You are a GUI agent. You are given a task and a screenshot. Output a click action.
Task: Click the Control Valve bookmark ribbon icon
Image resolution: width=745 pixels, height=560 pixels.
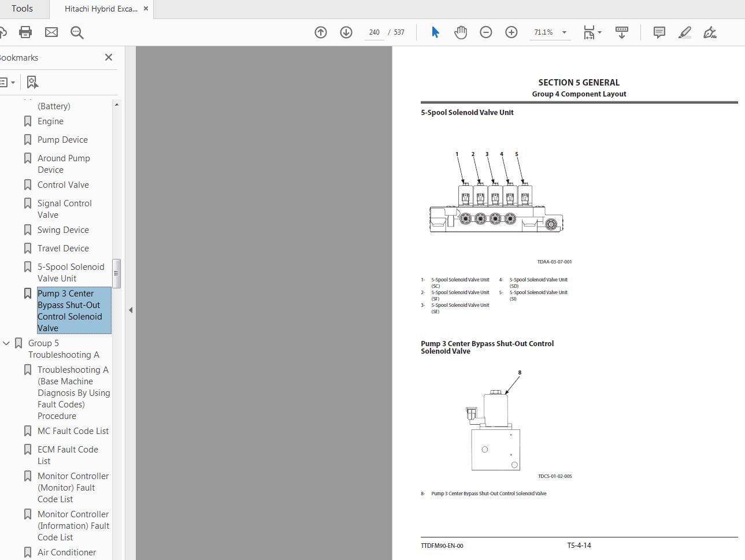tap(27, 185)
